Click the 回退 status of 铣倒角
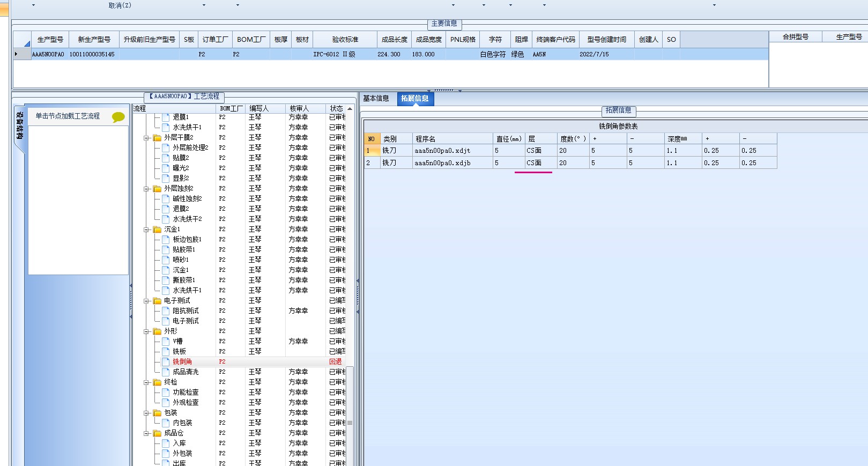Image resolution: width=868 pixels, height=466 pixels. [336, 361]
